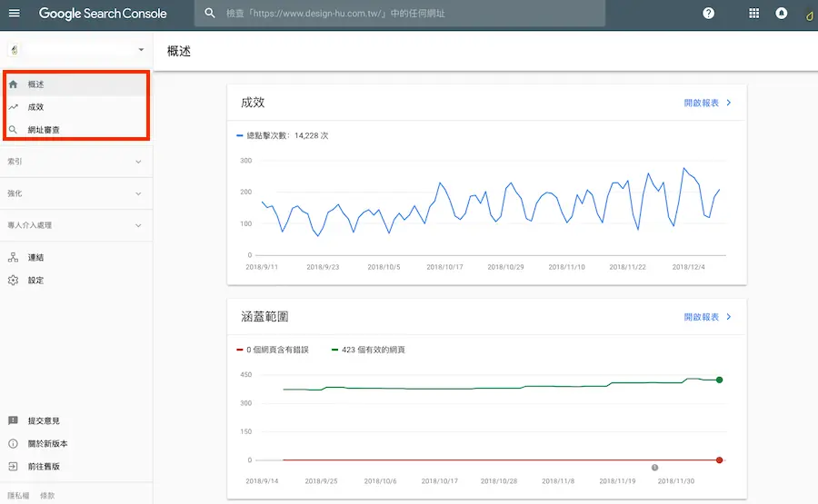Click the gray annotation marker on coverage chart
Image resolution: width=818 pixels, height=504 pixels.
click(x=654, y=468)
